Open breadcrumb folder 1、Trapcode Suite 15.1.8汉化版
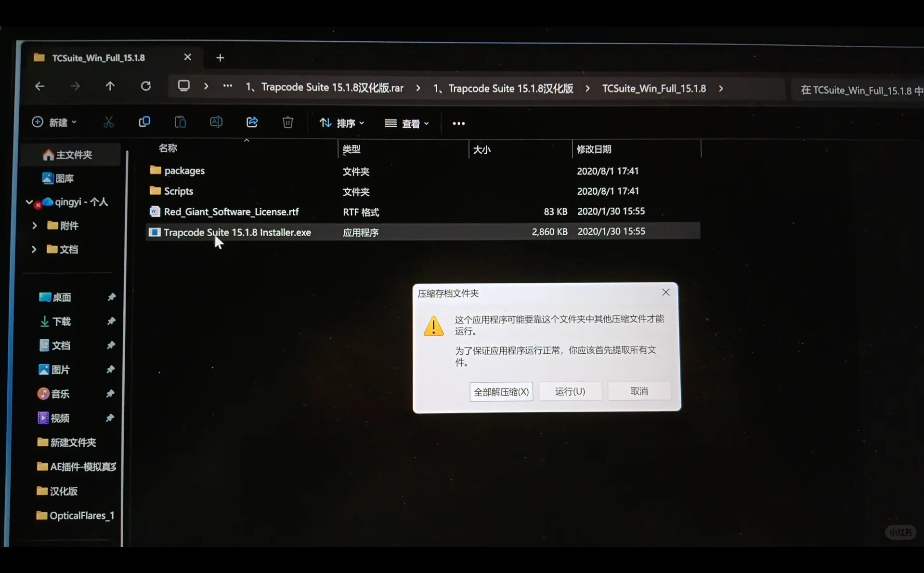Image resolution: width=924 pixels, height=573 pixels. [x=503, y=88]
